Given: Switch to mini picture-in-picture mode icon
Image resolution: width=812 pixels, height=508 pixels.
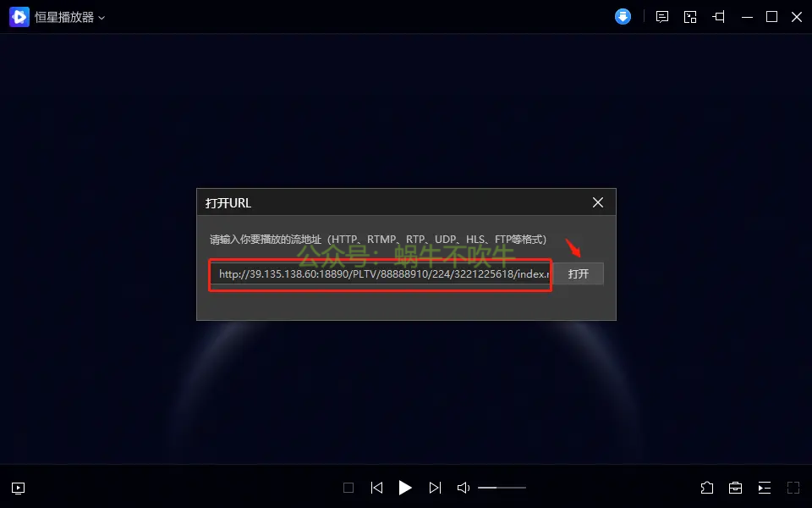Looking at the screenshot, I should [x=690, y=17].
